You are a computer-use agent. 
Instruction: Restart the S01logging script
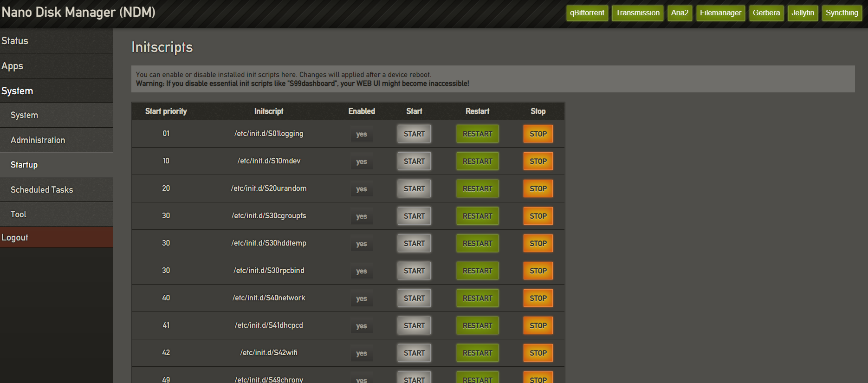(477, 134)
